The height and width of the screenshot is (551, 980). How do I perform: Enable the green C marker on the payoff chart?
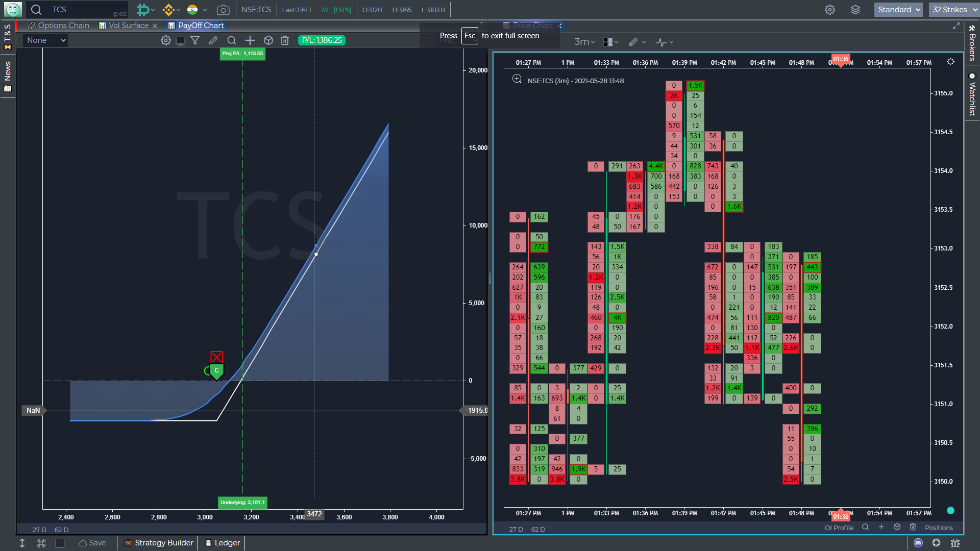pyautogui.click(x=216, y=371)
